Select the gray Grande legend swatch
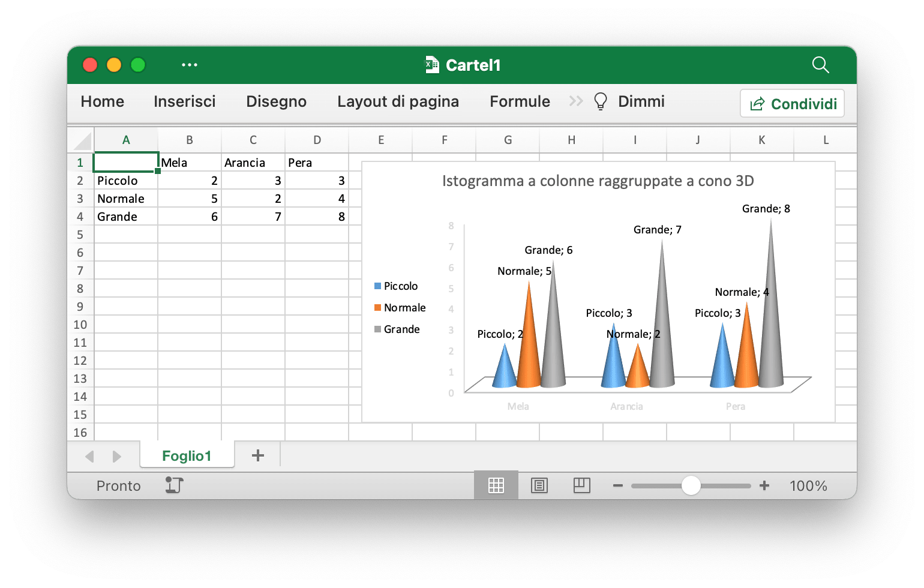This screenshot has width=924, height=588. coord(378,329)
